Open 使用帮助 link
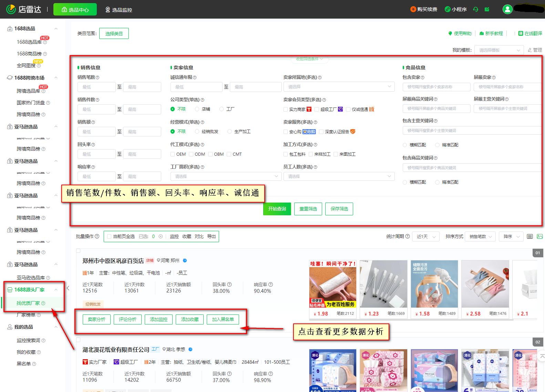Viewport: 545px width, 392px height. (460, 33)
